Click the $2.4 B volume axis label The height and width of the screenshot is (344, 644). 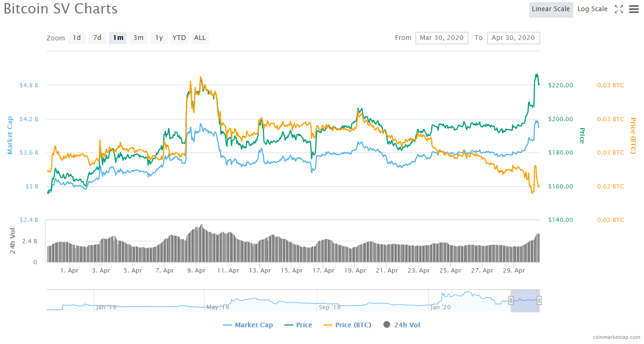point(29,220)
